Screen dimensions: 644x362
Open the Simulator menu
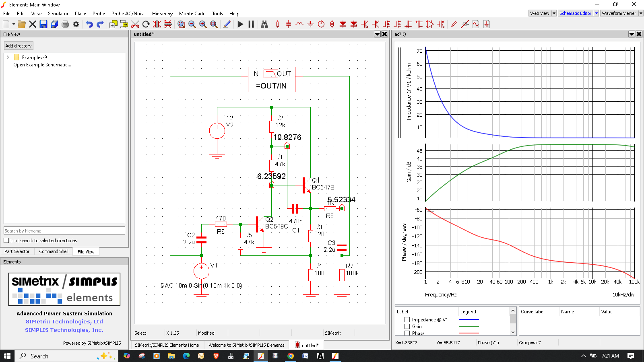point(58,14)
